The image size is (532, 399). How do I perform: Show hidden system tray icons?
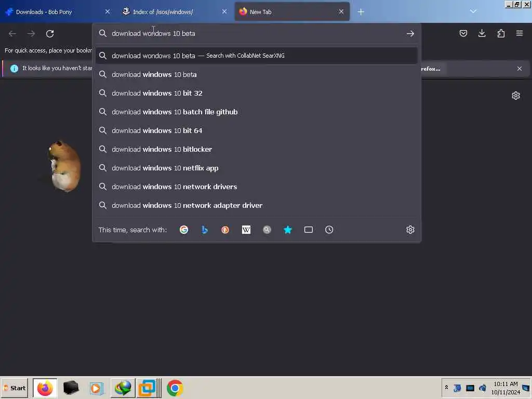pos(446,387)
